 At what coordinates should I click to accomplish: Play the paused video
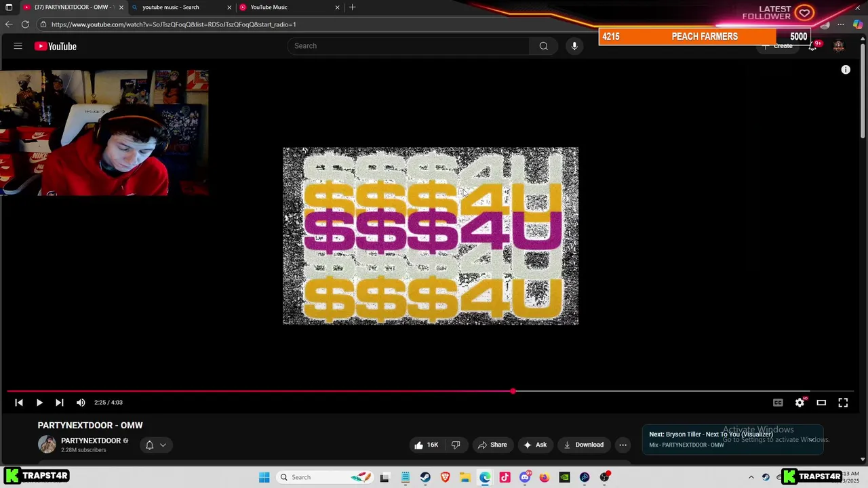[39, 403]
